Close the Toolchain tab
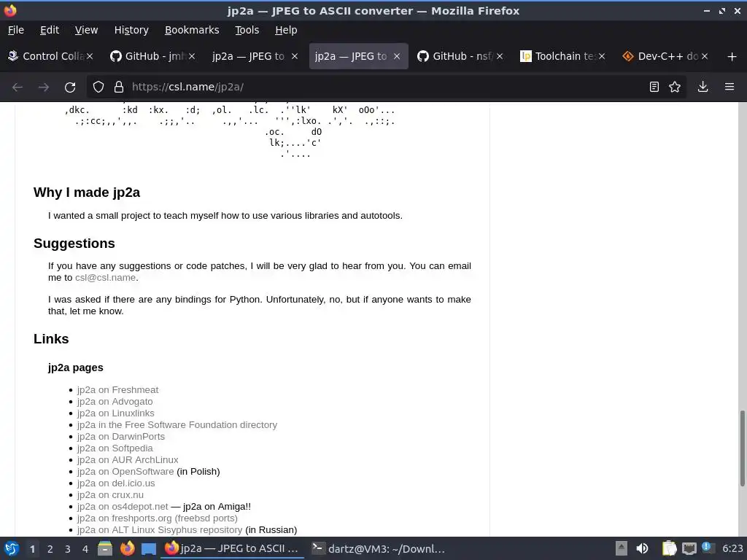The width and height of the screenshot is (747, 560). click(602, 56)
